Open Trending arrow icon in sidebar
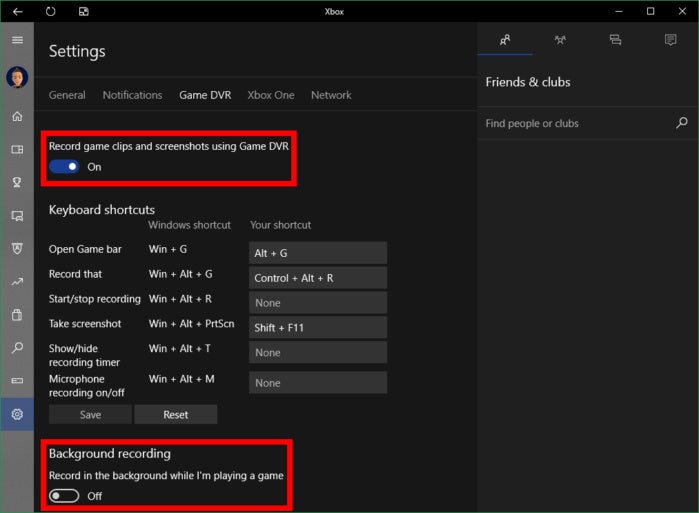 click(x=17, y=282)
